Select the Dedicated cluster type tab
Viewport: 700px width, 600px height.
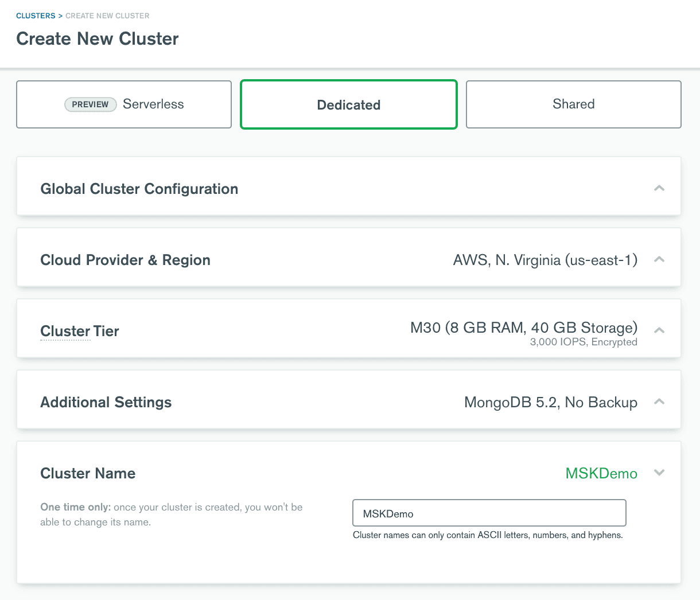pos(349,104)
